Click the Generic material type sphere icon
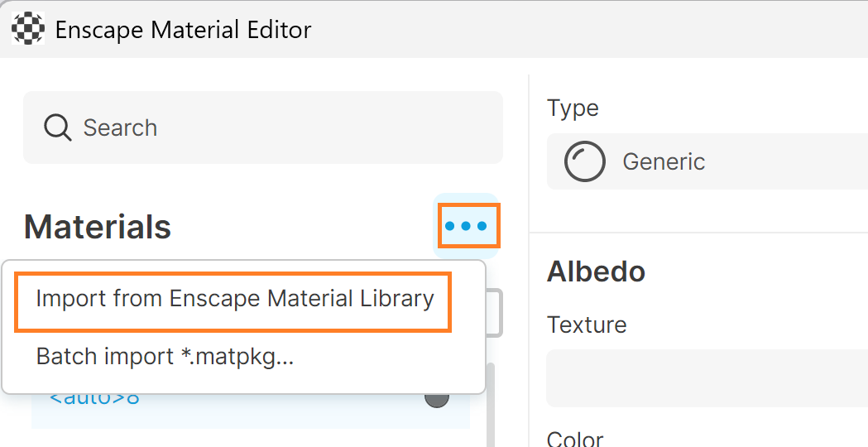868x447 pixels. [584, 161]
